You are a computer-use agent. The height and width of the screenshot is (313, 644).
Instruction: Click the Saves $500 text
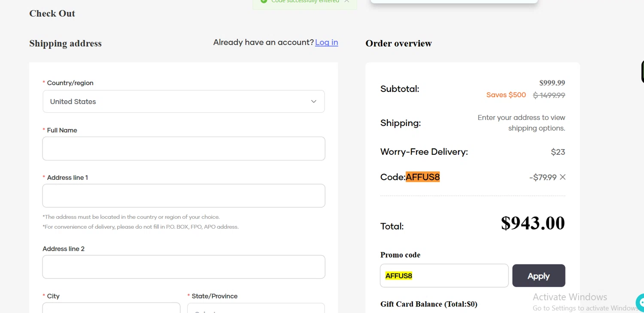point(506,95)
